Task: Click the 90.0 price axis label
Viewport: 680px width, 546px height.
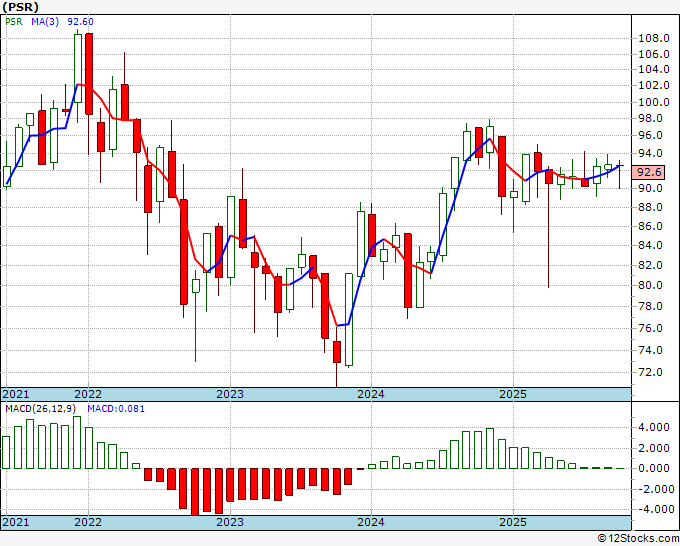Action: pyautogui.click(x=651, y=189)
